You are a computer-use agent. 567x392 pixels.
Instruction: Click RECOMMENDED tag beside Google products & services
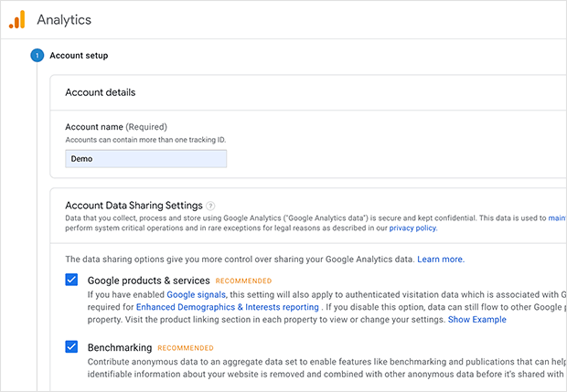click(x=243, y=281)
